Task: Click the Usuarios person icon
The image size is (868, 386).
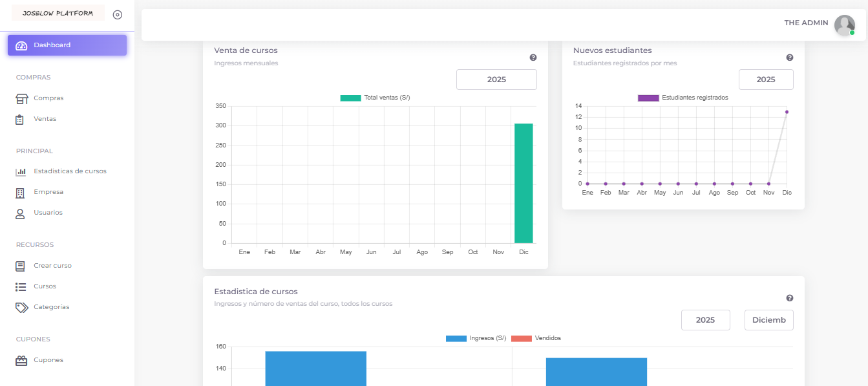Action: pyautogui.click(x=21, y=213)
